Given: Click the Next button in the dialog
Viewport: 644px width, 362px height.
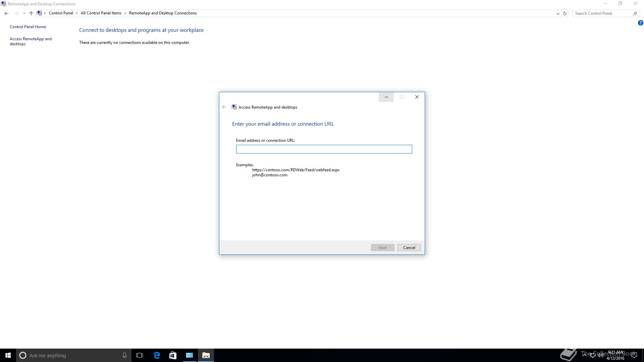Looking at the screenshot, I should coord(383,248).
